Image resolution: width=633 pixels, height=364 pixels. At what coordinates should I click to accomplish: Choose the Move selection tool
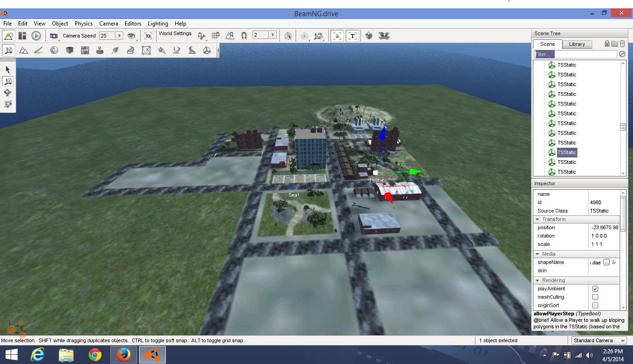8,81
